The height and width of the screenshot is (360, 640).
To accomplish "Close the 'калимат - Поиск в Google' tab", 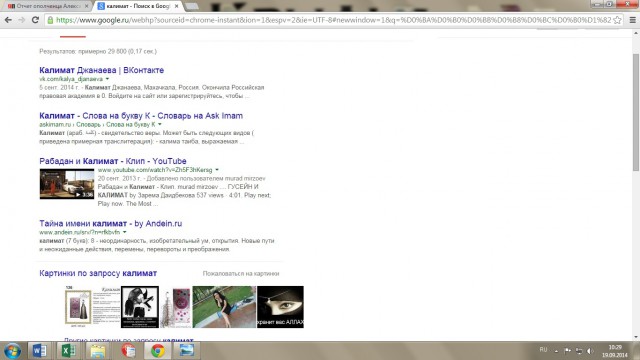I will pos(176,6).
